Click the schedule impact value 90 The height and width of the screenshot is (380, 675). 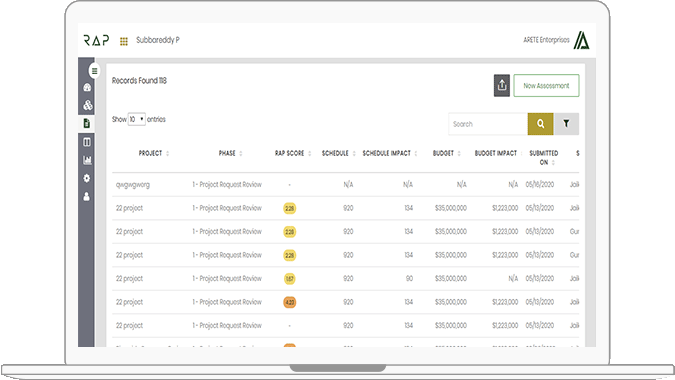click(x=409, y=279)
